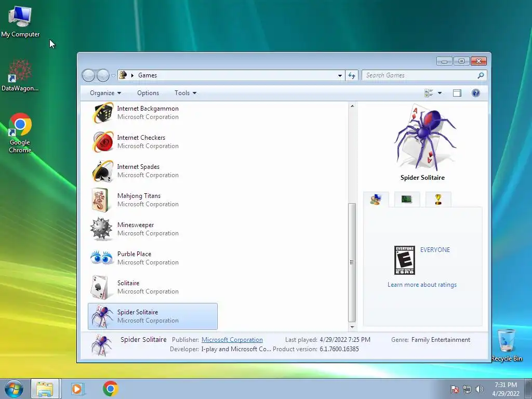
Task: Select the Mahjong Titans title text
Action: pyautogui.click(x=139, y=196)
